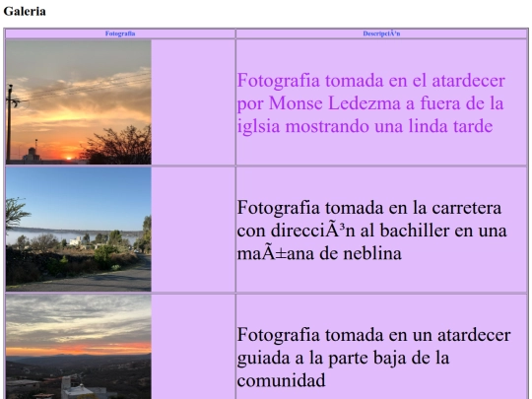Open the foggy roadside morning photo
Screen dimensions: 532x399
tap(79, 229)
